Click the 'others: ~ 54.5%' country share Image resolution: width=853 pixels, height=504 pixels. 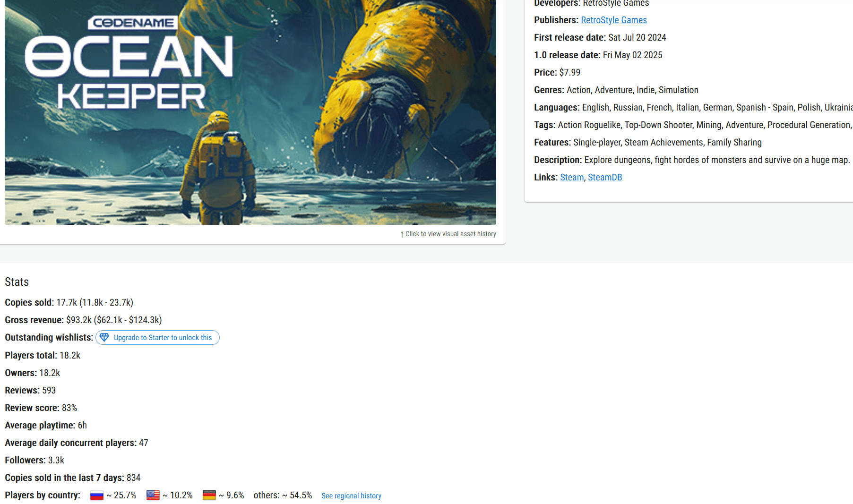click(x=283, y=495)
